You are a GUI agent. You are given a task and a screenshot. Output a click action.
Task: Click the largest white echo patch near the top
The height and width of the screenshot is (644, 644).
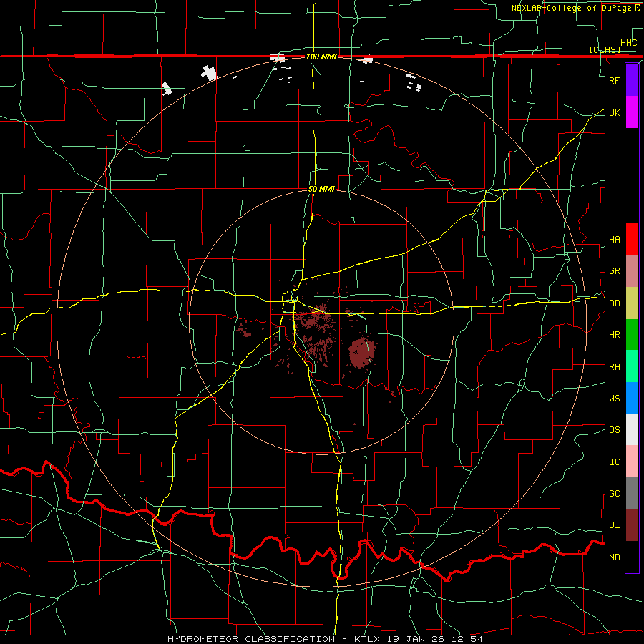click(209, 73)
